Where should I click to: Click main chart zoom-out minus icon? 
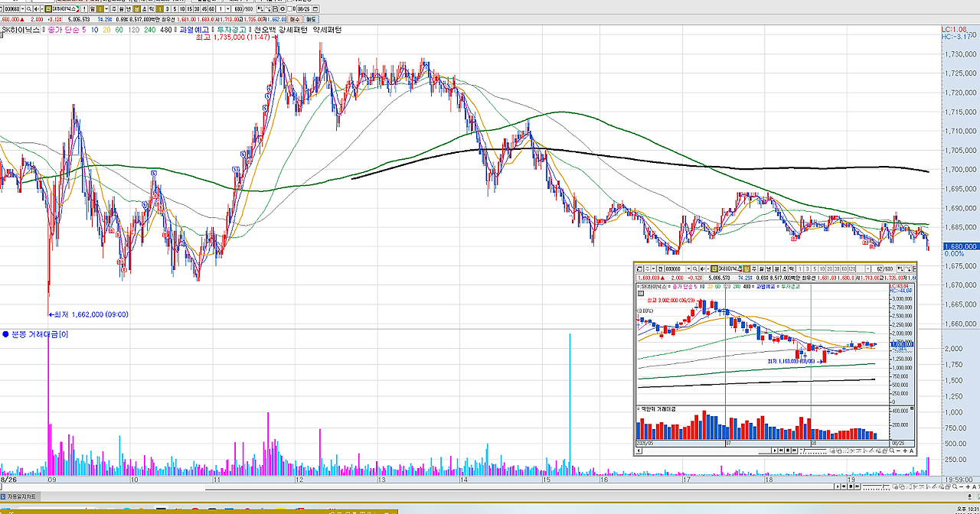point(962,486)
